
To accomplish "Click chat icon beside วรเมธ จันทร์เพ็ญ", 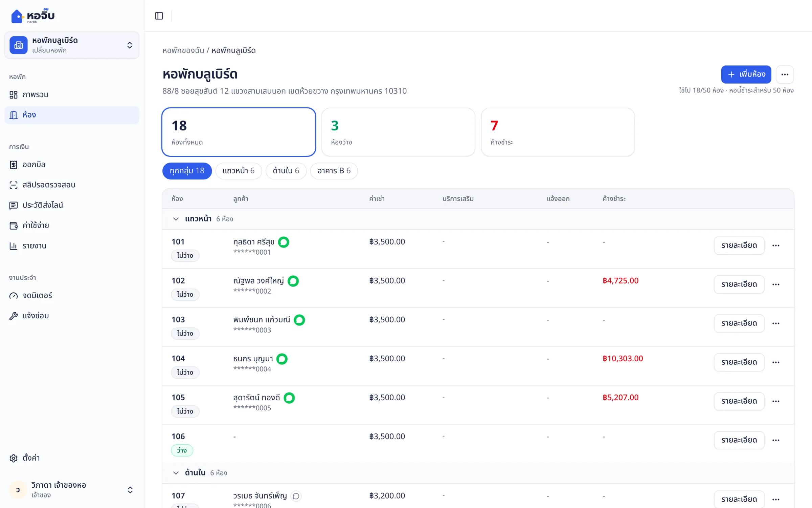I will click(296, 496).
